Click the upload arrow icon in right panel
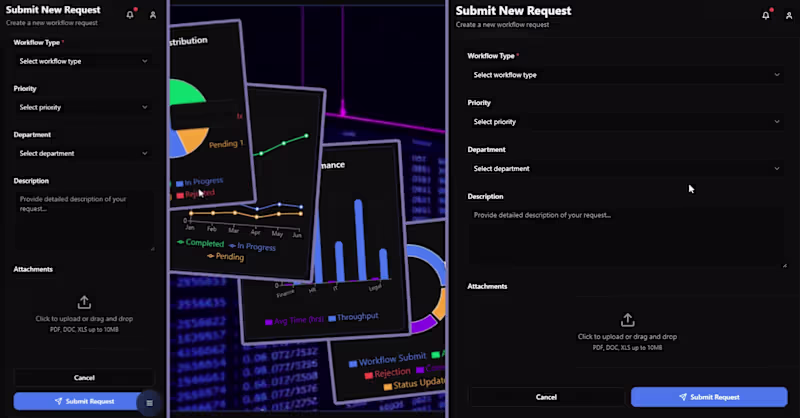 (x=628, y=320)
